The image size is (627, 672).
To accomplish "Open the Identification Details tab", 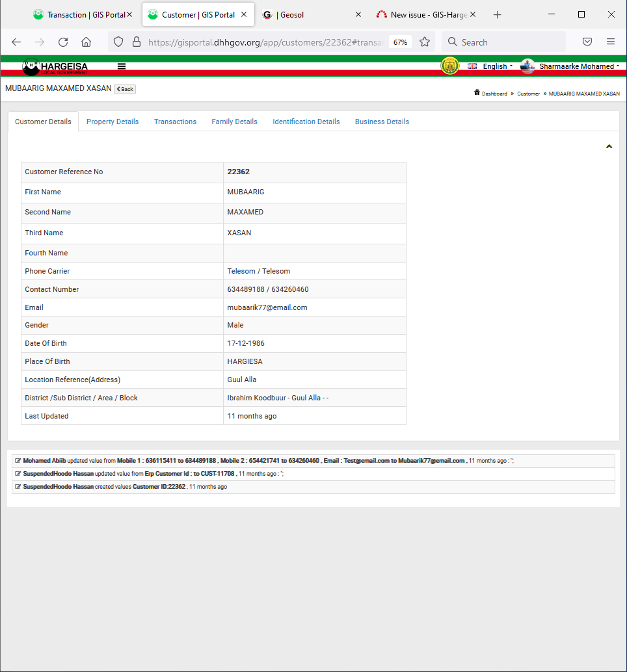I will click(x=306, y=122).
